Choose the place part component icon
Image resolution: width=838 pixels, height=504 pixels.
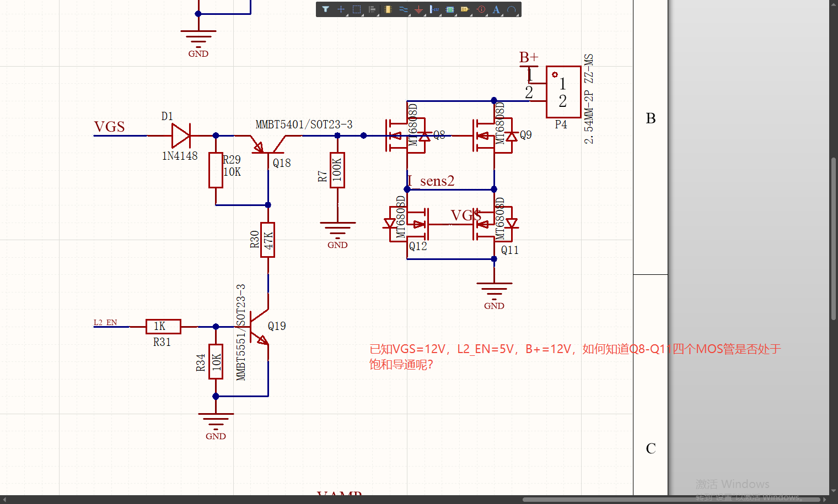388,9
